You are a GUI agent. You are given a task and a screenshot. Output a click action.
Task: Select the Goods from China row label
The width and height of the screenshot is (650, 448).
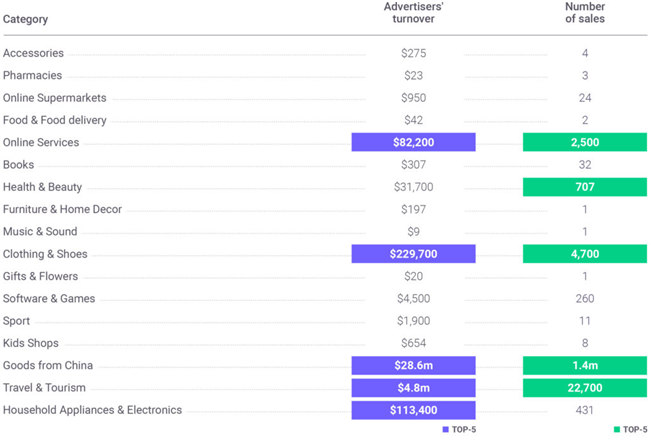pos(48,366)
